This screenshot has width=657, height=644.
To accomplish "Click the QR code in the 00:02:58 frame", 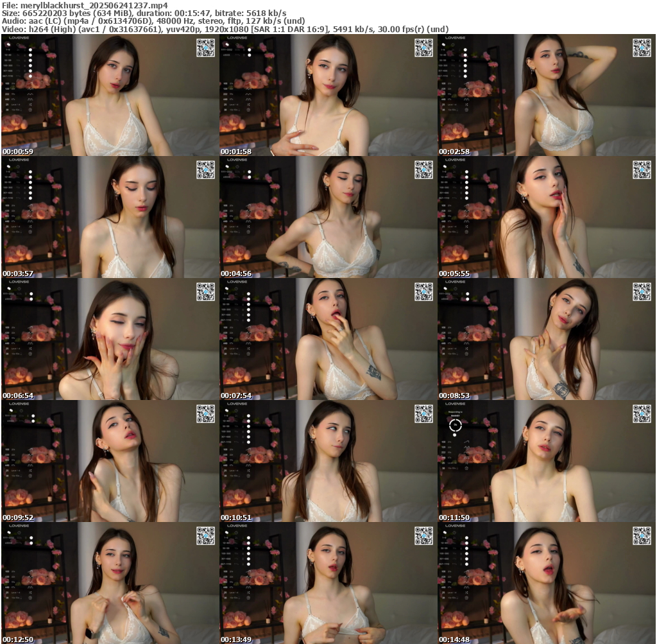I will 642,48.
